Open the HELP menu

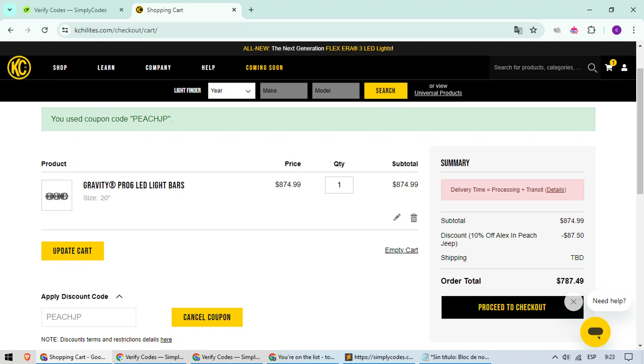pyautogui.click(x=208, y=67)
